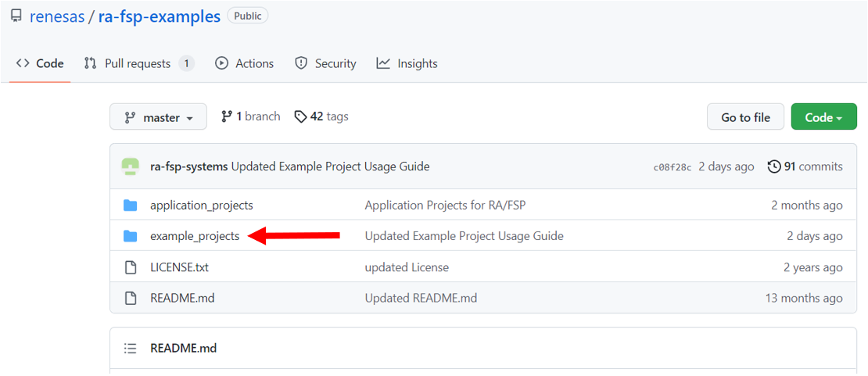The image size is (868, 376).
Task: Open the 1 branch link
Action: tap(251, 116)
